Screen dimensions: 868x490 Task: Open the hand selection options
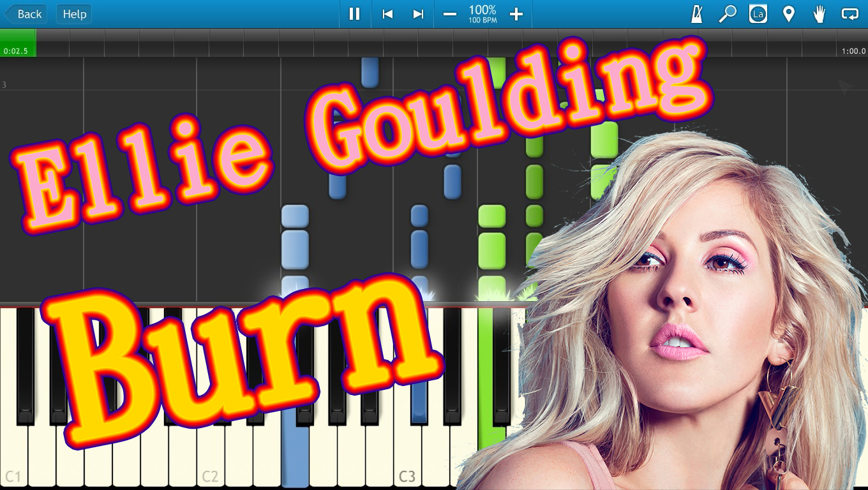[819, 14]
